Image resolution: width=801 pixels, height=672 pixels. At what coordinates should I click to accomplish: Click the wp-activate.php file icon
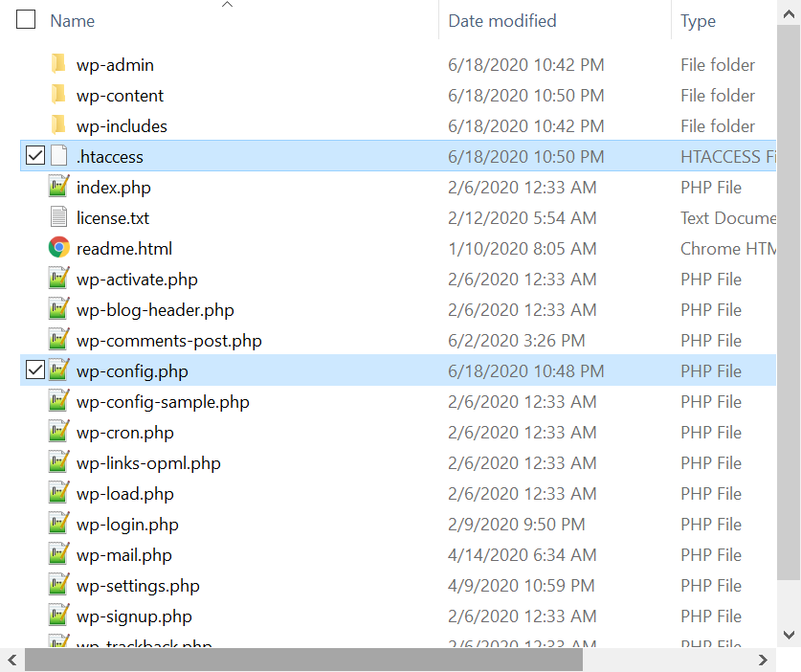pyautogui.click(x=58, y=279)
